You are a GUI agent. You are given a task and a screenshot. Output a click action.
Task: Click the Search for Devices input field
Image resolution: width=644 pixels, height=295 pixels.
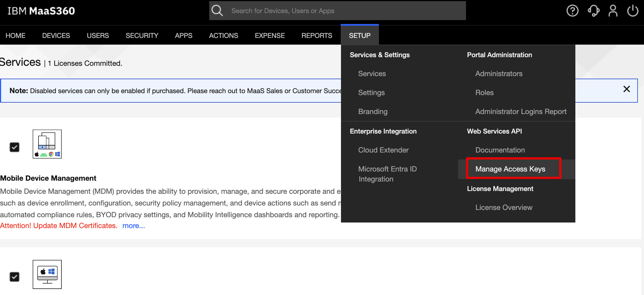346,11
